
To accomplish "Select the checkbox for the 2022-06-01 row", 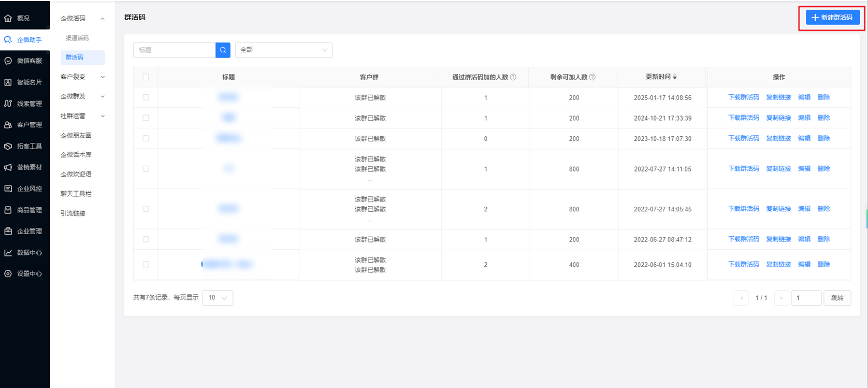I will pos(146,265).
